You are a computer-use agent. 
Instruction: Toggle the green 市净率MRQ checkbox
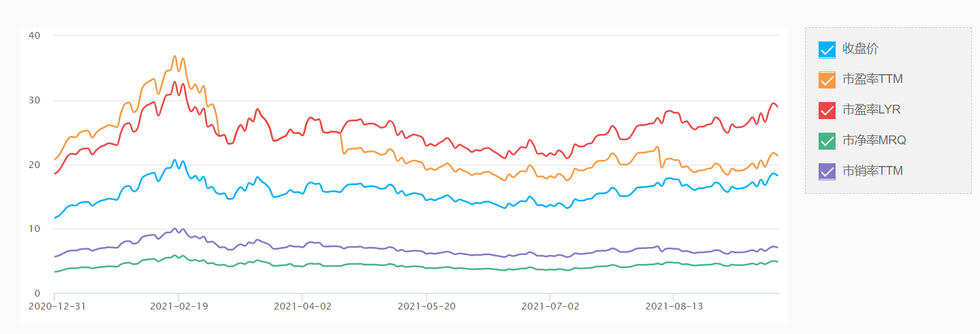[x=827, y=141]
